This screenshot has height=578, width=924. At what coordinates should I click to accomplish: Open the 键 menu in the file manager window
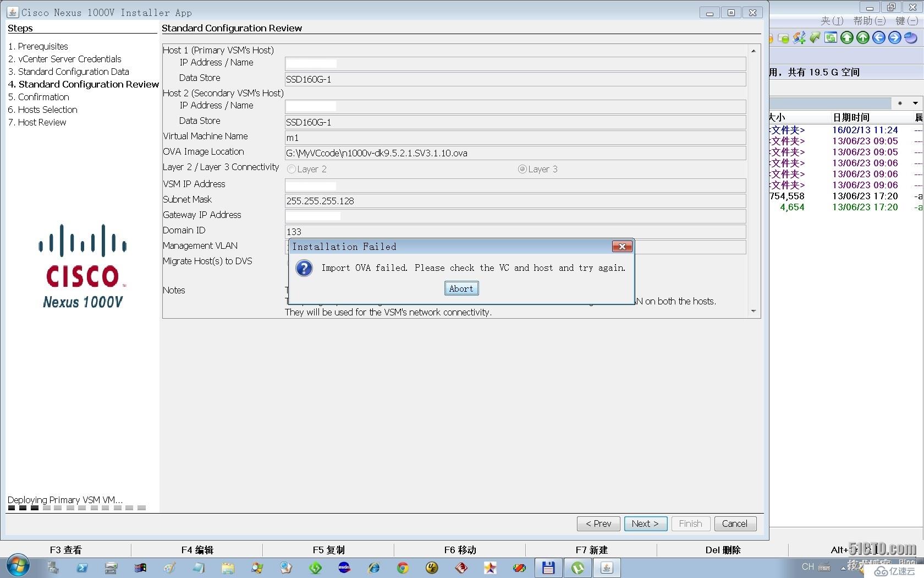[906, 21]
